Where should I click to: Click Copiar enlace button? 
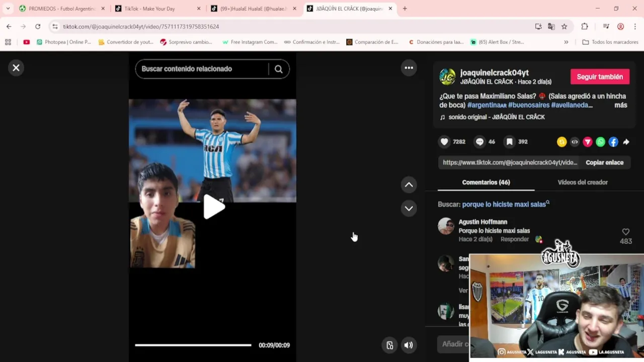604,162
